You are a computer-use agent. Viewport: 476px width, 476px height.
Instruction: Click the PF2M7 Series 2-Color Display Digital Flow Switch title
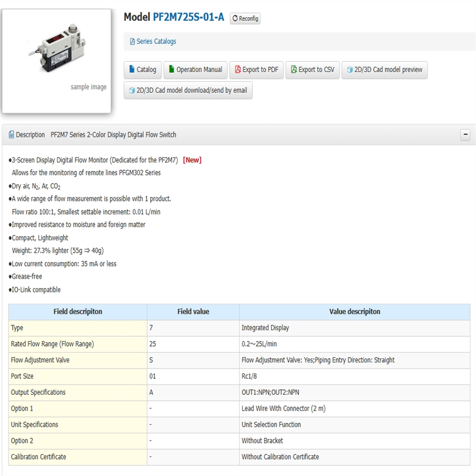click(114, 134)
